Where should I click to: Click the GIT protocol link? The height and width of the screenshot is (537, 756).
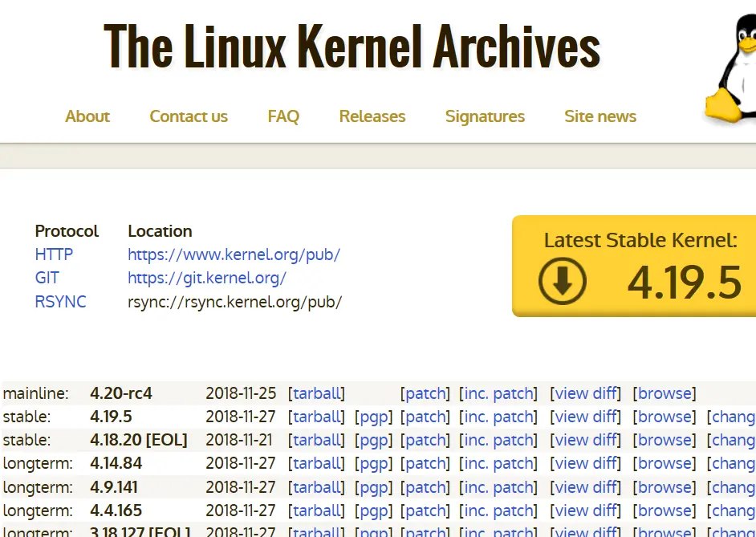pos(47,278)
